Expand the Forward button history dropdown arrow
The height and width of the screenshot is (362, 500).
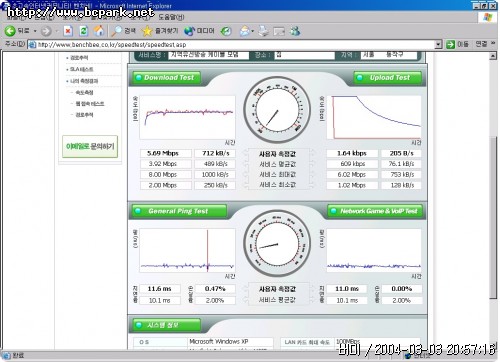pyautogui.click(x=57, y=31)
